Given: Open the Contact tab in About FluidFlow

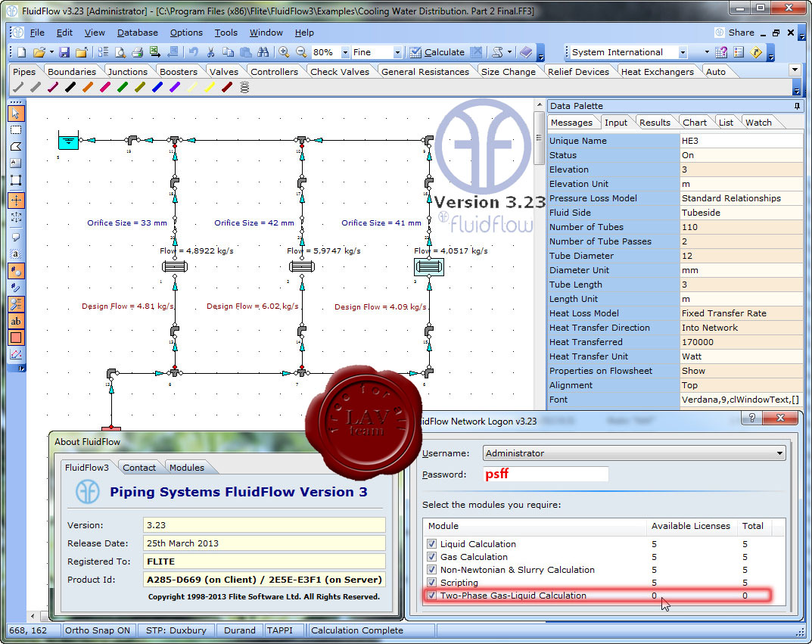Looking at the screenshot, I should [138, 468].
